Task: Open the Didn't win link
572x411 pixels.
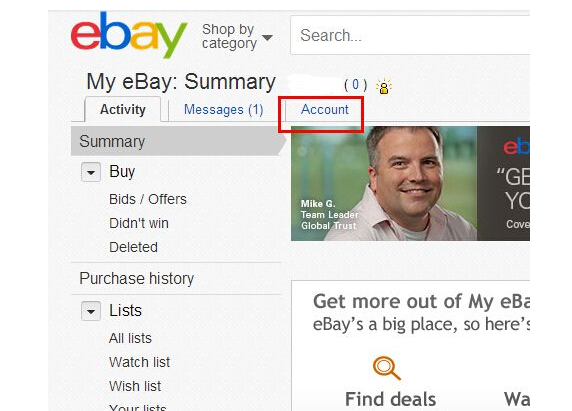Action: (139, 223)
